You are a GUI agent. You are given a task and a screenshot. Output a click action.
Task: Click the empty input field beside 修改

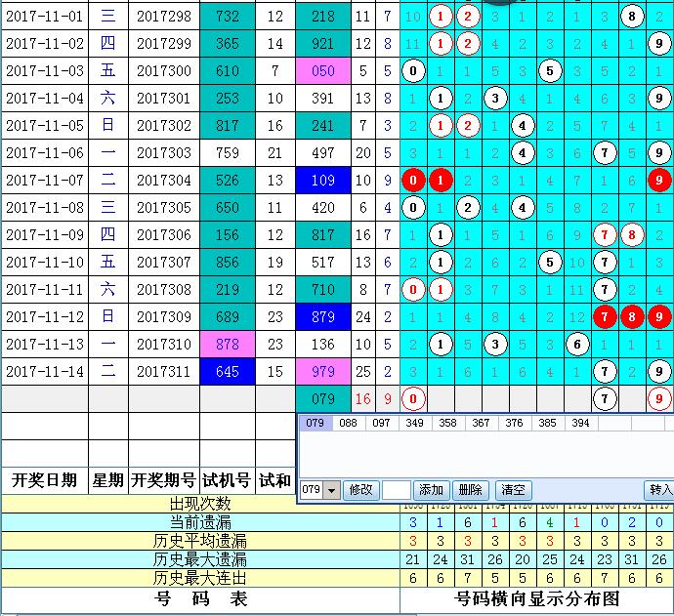tap(397, 490)
